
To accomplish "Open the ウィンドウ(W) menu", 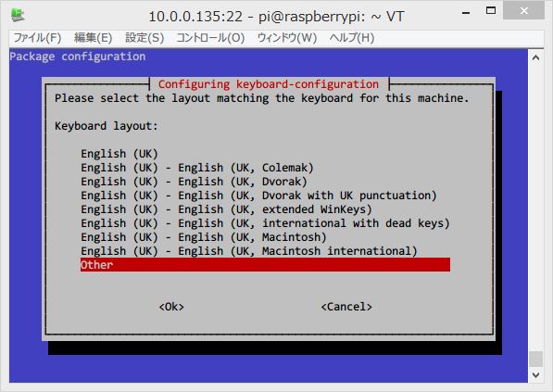I will (x=287, y=37).
